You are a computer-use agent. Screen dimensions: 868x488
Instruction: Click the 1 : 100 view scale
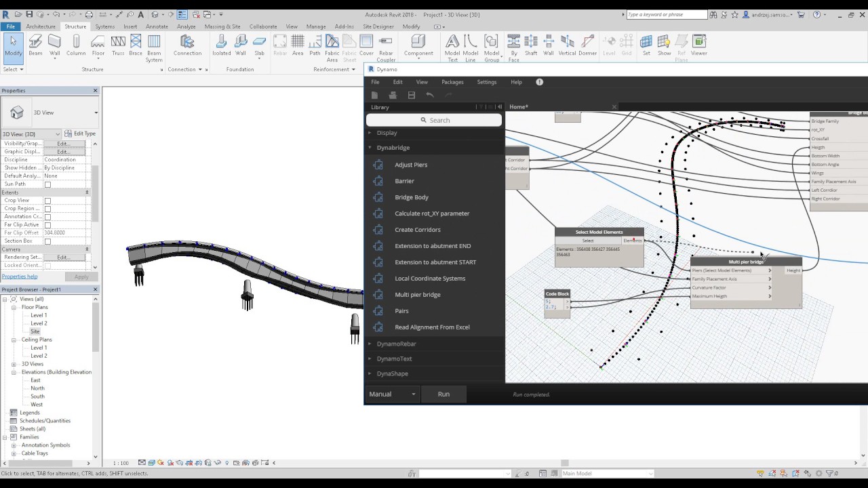coord(121,463)
